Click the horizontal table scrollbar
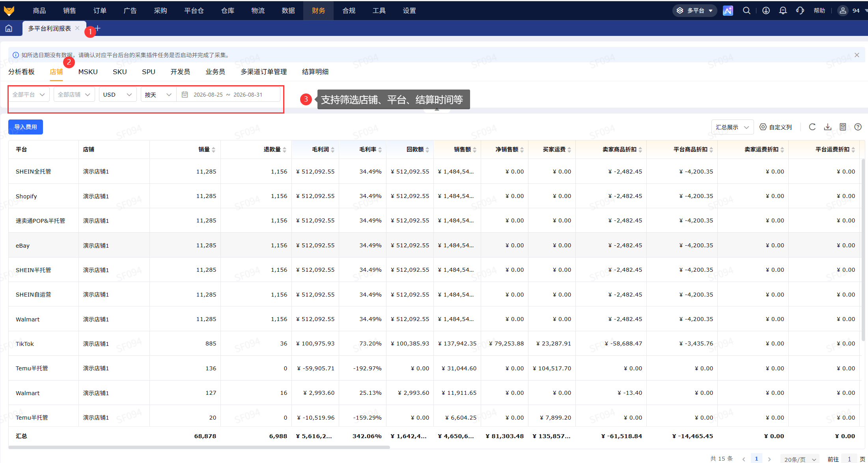Image resolution: width=868 pixels, height=463 pixels. 199,447
